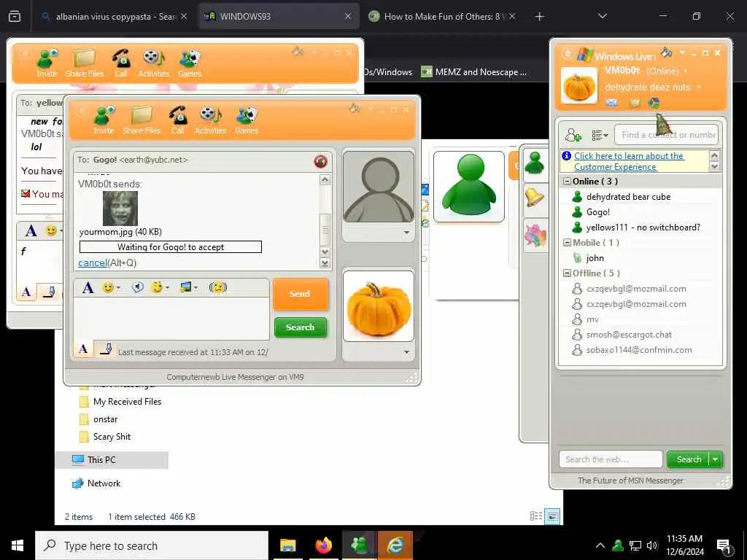The image size is (747, 560).
Task: Switch explorer to details view icon
Action: click(x=536, y=516)
